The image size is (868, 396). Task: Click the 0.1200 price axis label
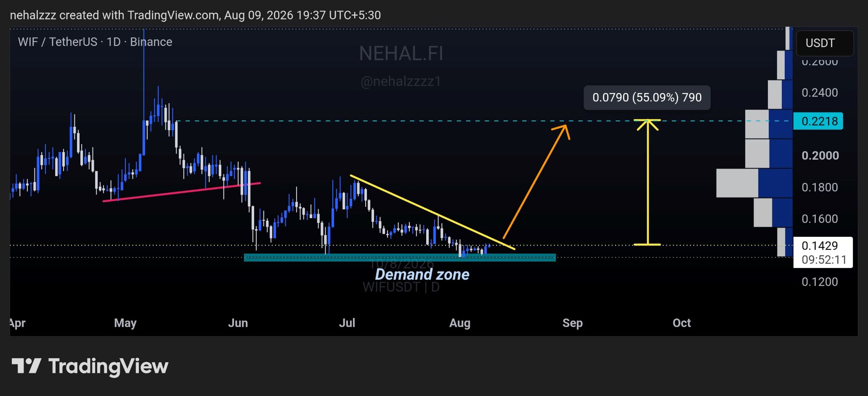[x=820, y=282]
